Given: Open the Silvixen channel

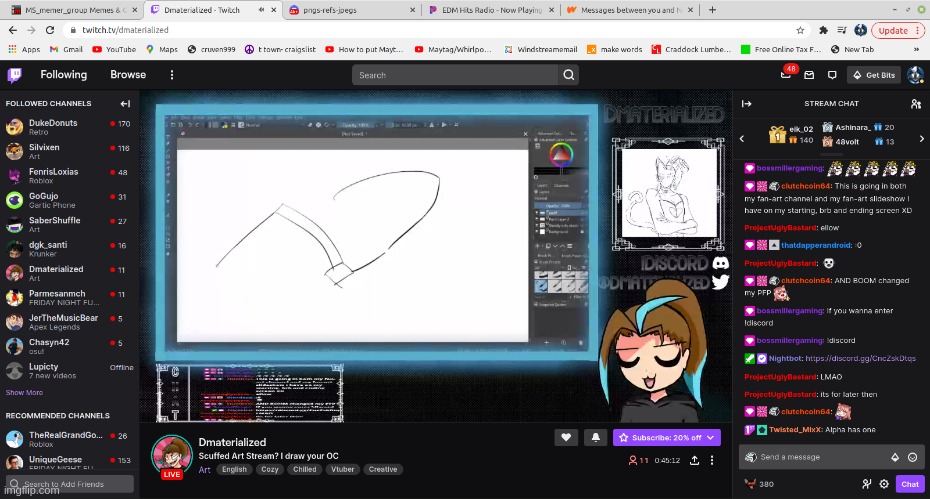Looking at the screenshot, I should 69,151.
